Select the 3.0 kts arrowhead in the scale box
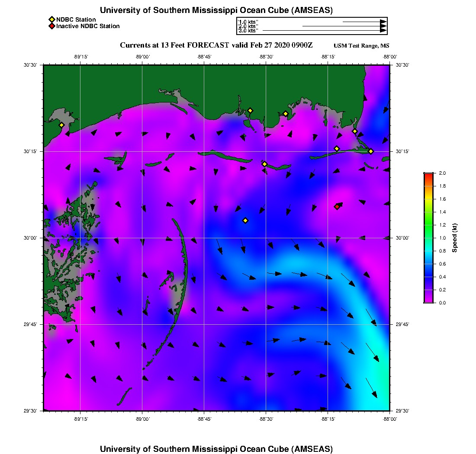This screenshot has height=454, width=476. pos(383,31)
